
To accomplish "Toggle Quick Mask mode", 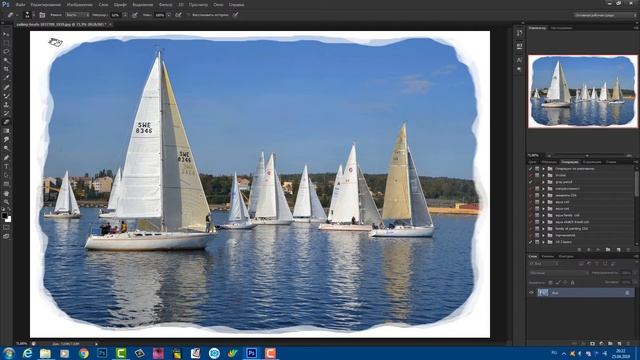I will [x=6, y=227].
